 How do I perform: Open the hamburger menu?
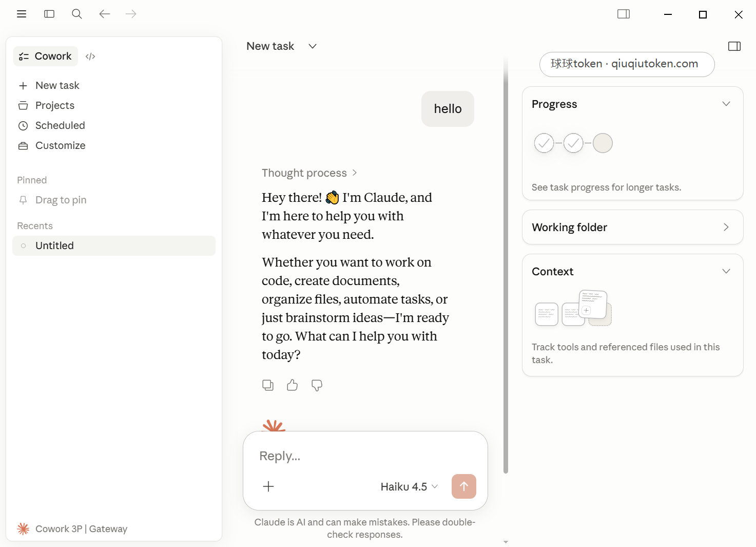tap(22, 14)
